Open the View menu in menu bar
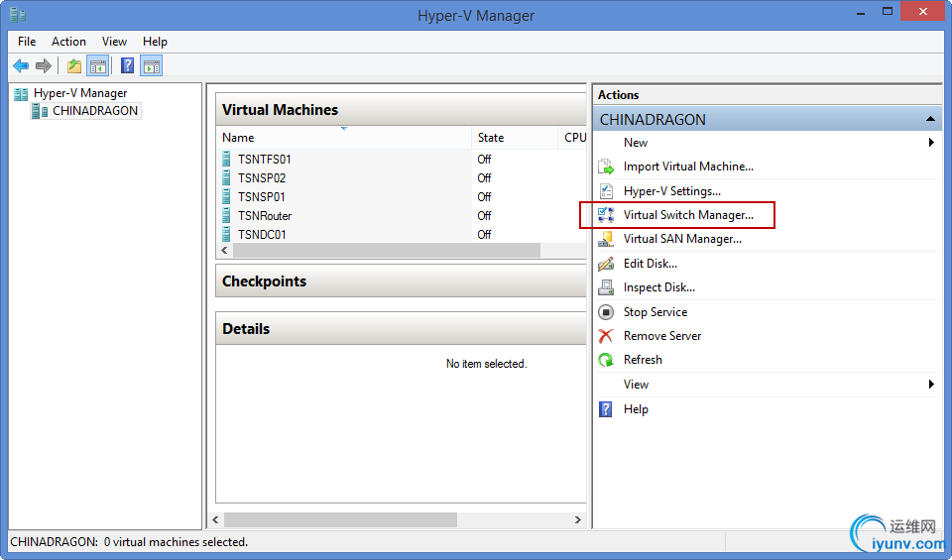952x560 pixels. point(114,42)
